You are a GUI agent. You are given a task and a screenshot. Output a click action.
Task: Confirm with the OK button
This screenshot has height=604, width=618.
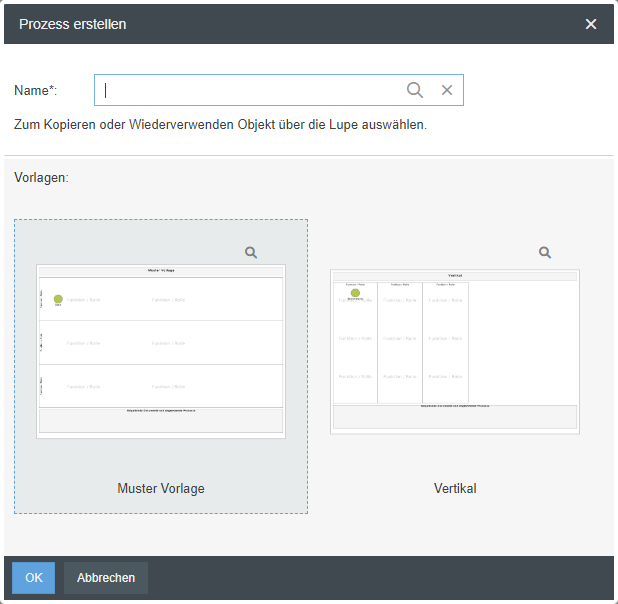tap(34, 577)
